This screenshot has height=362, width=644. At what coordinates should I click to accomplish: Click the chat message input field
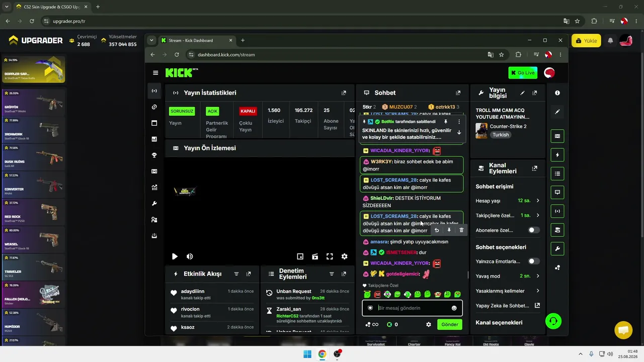[412, 308]
